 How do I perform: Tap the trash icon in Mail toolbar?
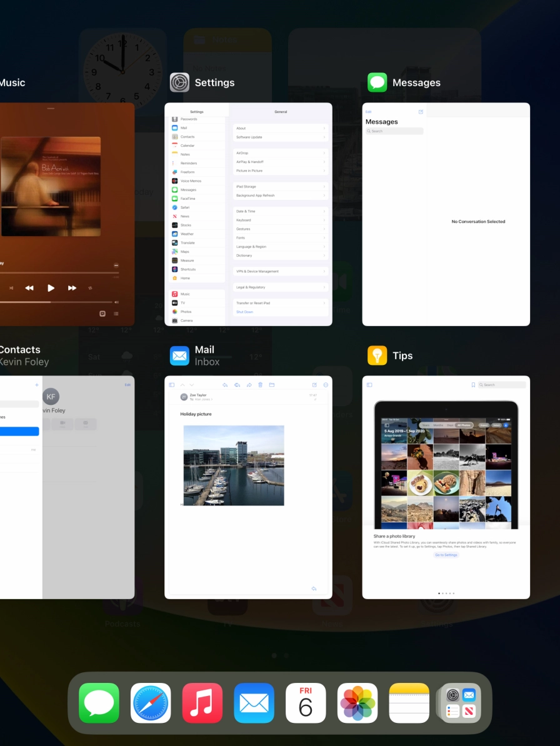tap(261, 385)
